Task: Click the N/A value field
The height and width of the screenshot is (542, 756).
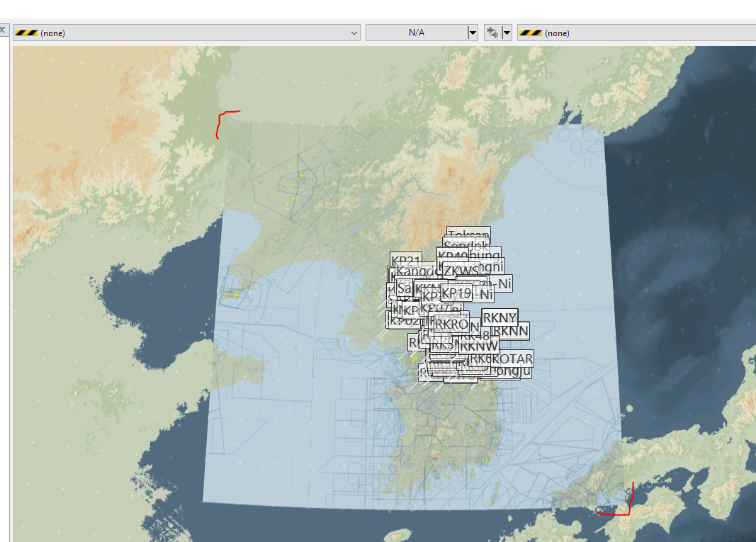Action: click(417, 33)
